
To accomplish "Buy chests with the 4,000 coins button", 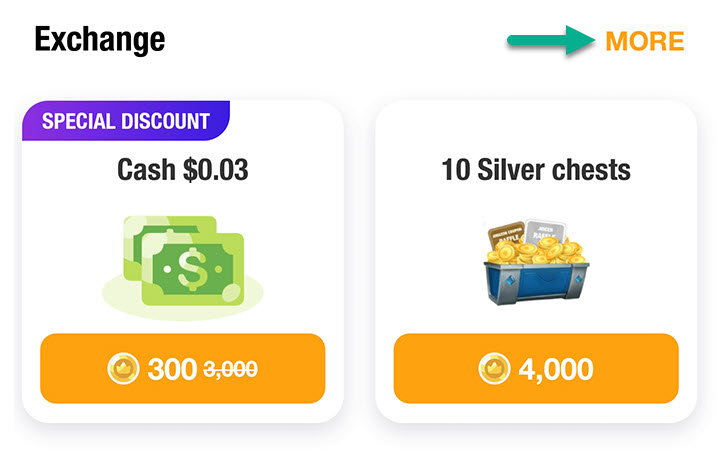I will (536, 368).
